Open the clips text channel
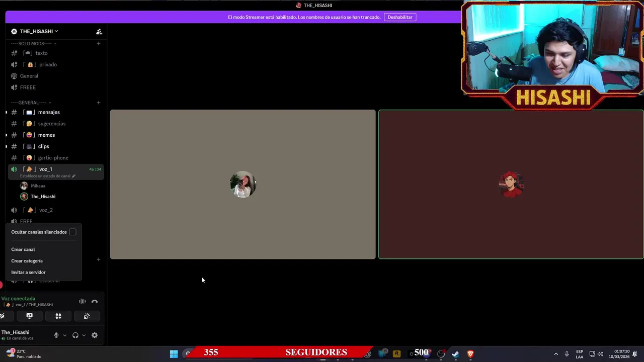 (x=55, y=146)
